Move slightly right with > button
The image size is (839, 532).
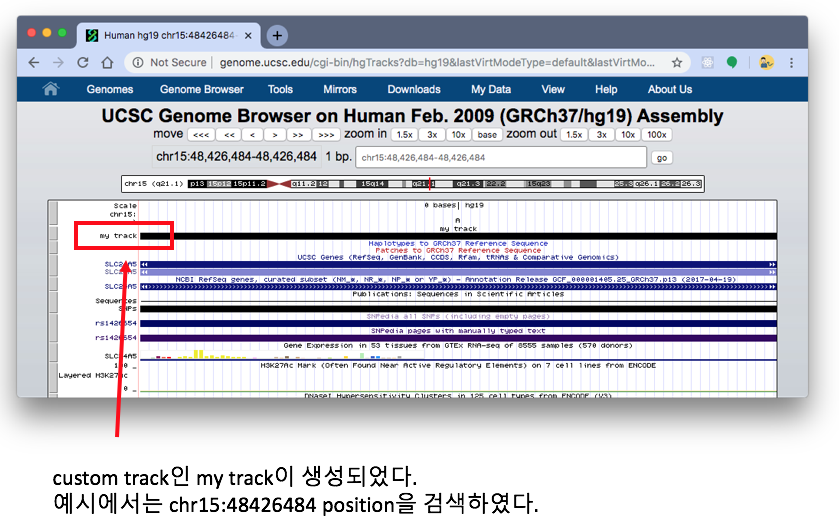click(274, 135)
